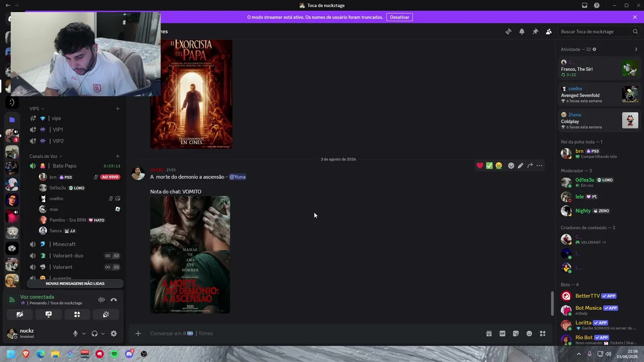644x362 pixels.
Task: Join the Valorant-duo voice channel
Action: 75,255
